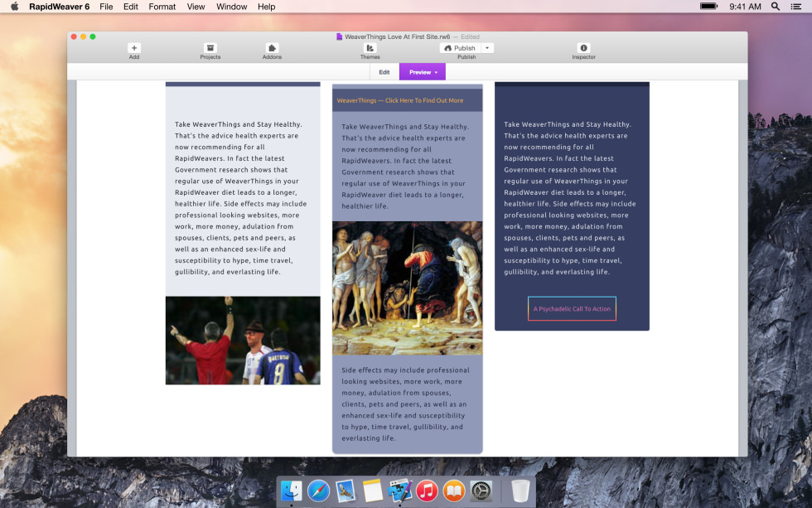Expand the Publish dropdown arrow
Screen dimensions: 812x508
[487, 48]
